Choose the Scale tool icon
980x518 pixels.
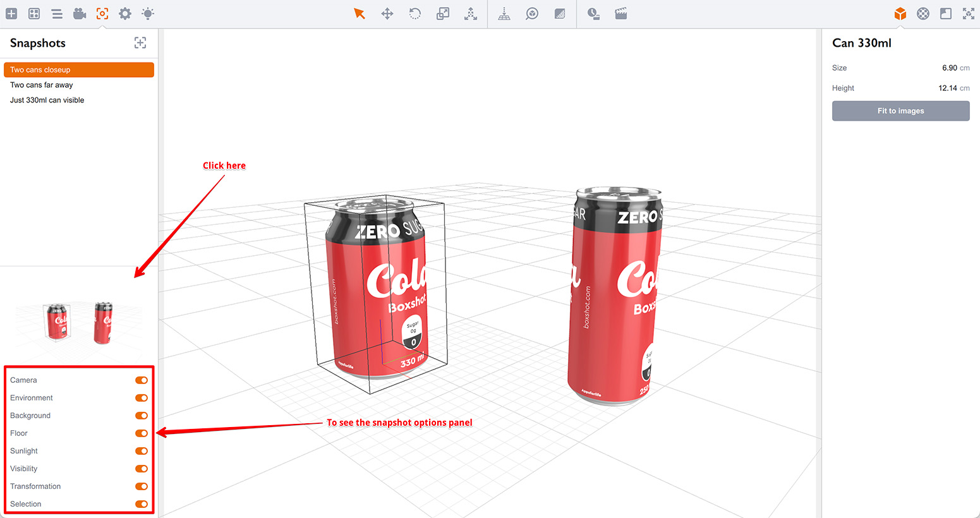[x=443, y=13]
